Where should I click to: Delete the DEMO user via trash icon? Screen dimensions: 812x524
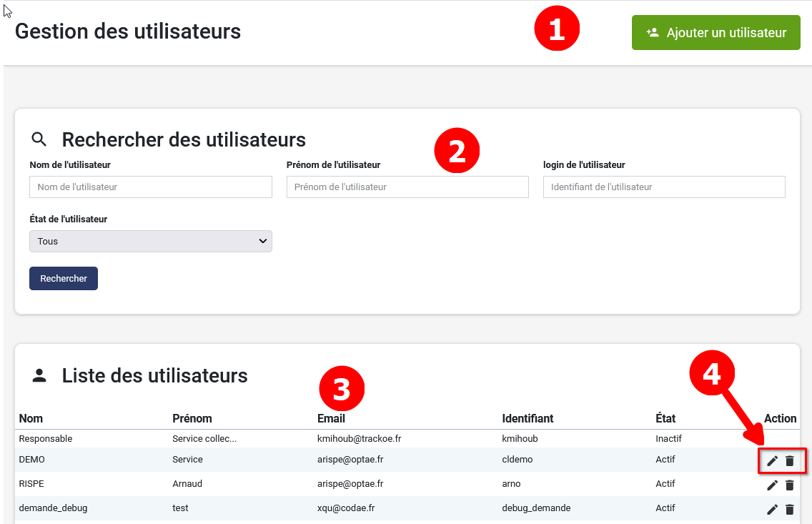790,461
